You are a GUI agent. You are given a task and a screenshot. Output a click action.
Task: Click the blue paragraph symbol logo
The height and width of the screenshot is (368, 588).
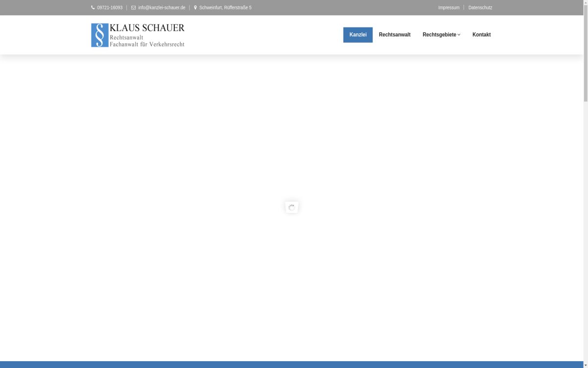pyautogui.click(x=99, y=35)
